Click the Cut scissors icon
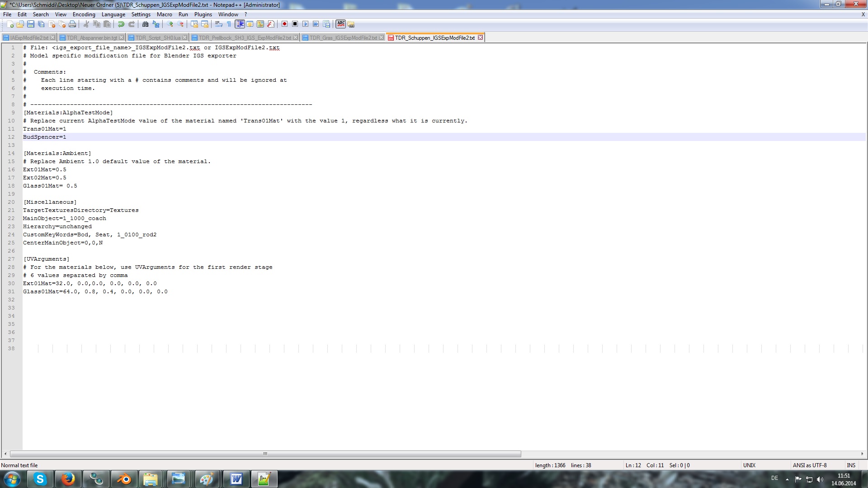This screenshot has height=488, width=868. pyautogui.click(x=86, y=24)
